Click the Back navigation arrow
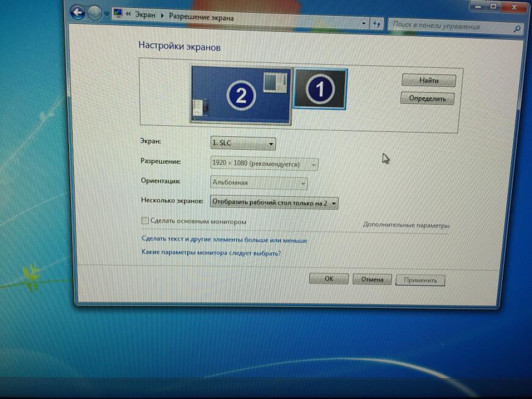 tap(78, 13)
